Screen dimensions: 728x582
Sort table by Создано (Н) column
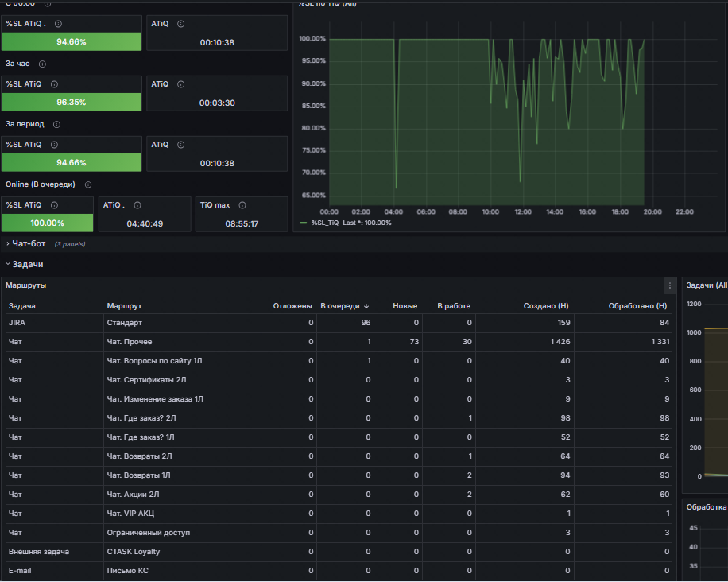point(545,306)
